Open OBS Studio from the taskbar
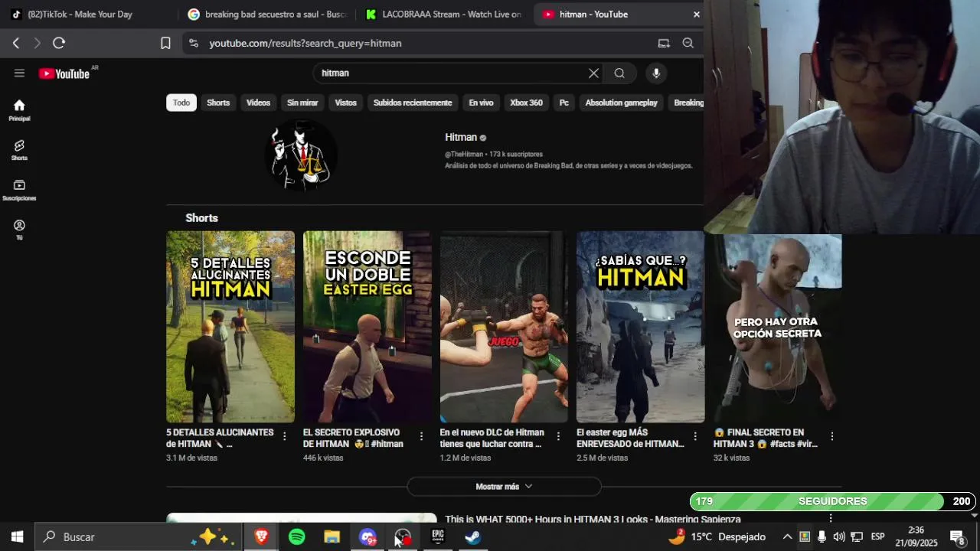 403,537
